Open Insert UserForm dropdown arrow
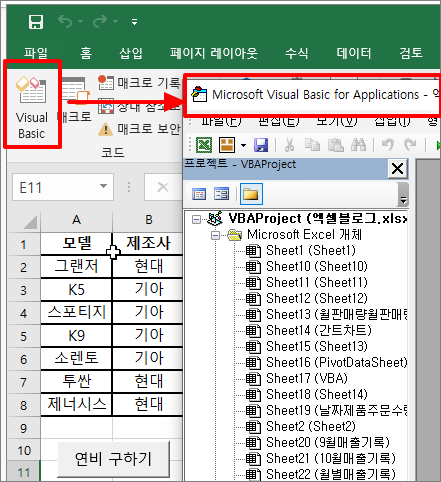The height and width of the screenshot is (482, 441). [243, 145]
